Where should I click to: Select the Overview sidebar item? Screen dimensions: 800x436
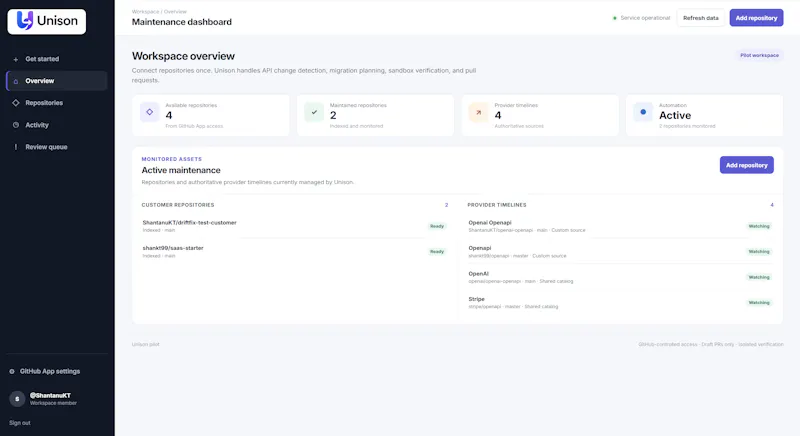[57, 81]
